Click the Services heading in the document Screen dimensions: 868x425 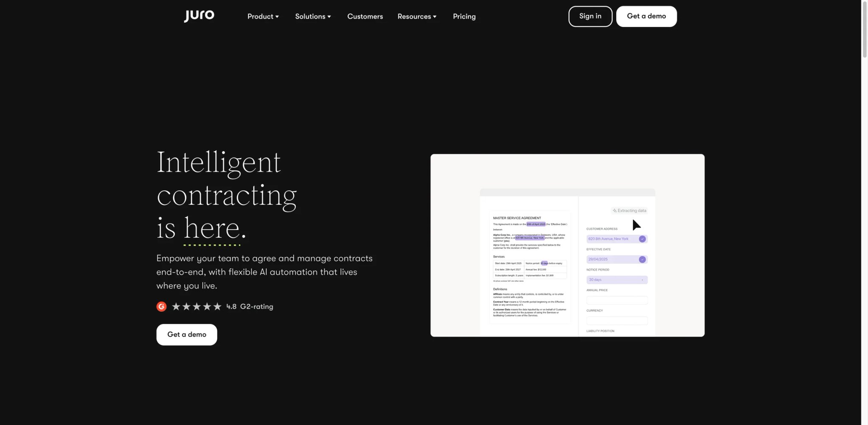(499, 257)
